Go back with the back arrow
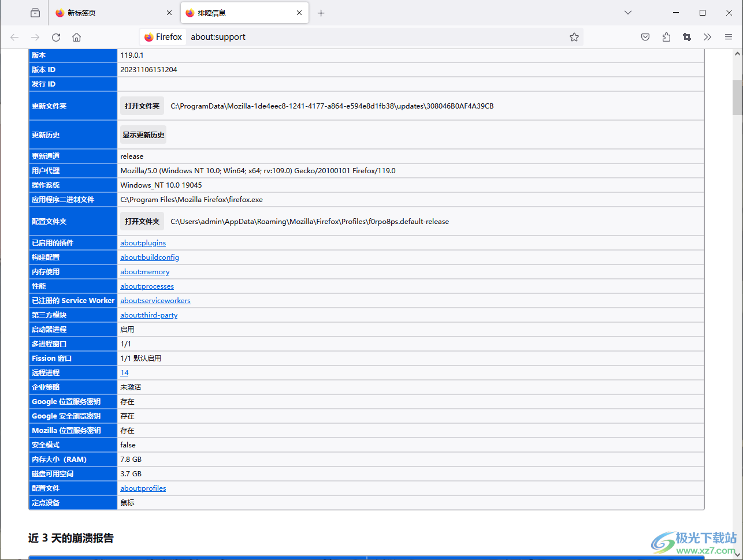 (14, 37)
